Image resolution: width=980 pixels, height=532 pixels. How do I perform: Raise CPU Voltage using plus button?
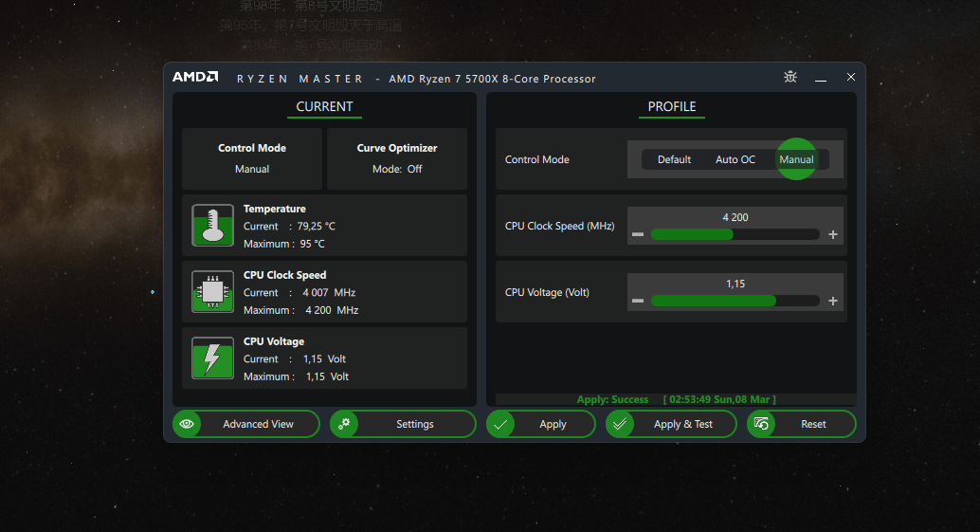pyautogui.click(x=833, y=301)
